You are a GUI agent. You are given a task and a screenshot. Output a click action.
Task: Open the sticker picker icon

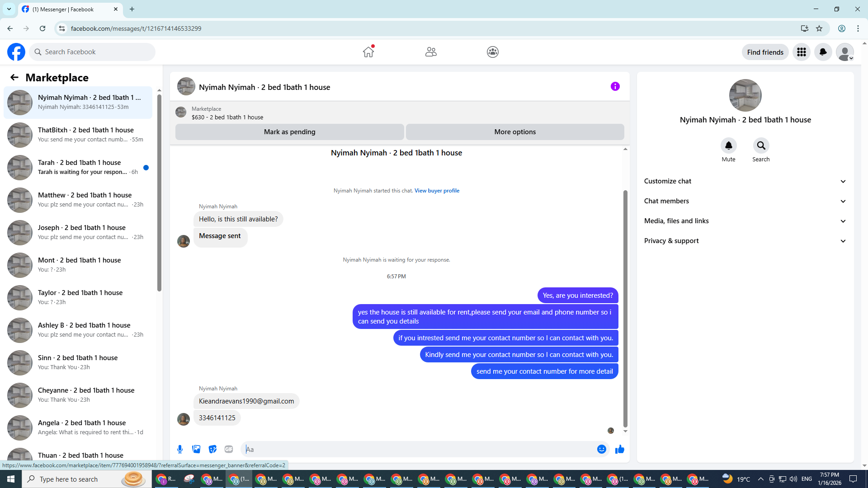212,449
